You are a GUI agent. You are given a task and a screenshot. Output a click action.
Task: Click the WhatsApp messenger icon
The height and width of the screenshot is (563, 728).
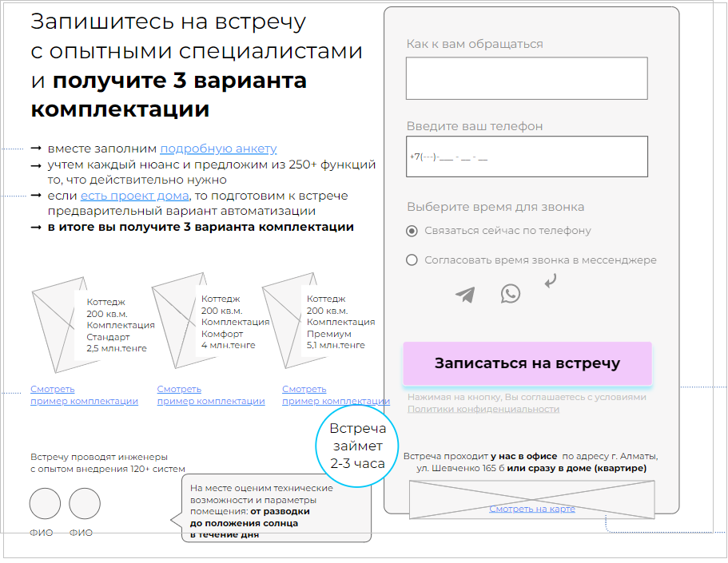click(x=511, y=294)
